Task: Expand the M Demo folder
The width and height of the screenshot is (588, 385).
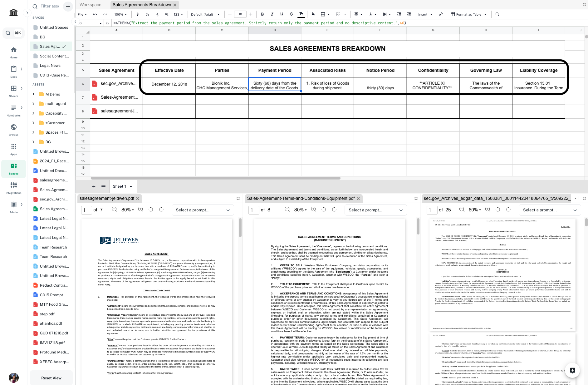Action: click(33, 94)
